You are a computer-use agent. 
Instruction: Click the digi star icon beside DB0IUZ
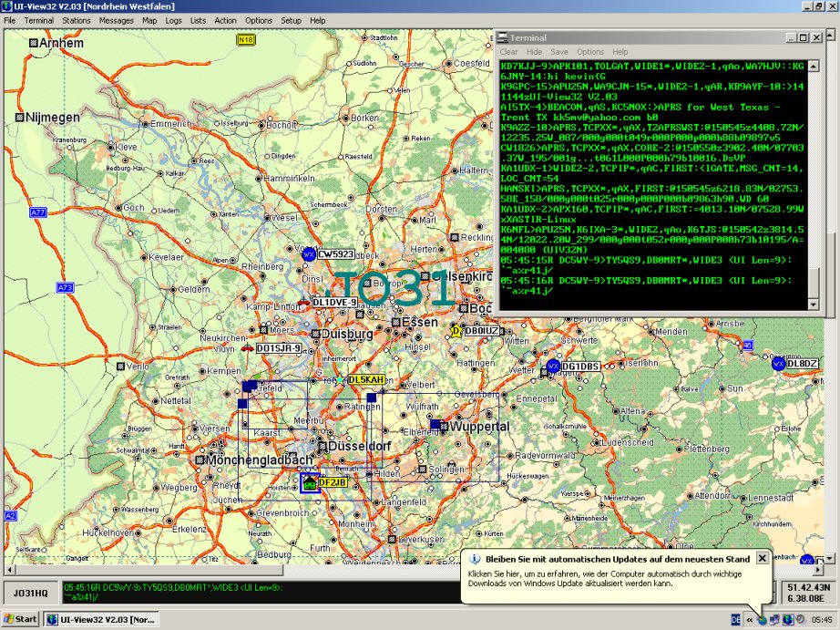(x=456, y=331)
